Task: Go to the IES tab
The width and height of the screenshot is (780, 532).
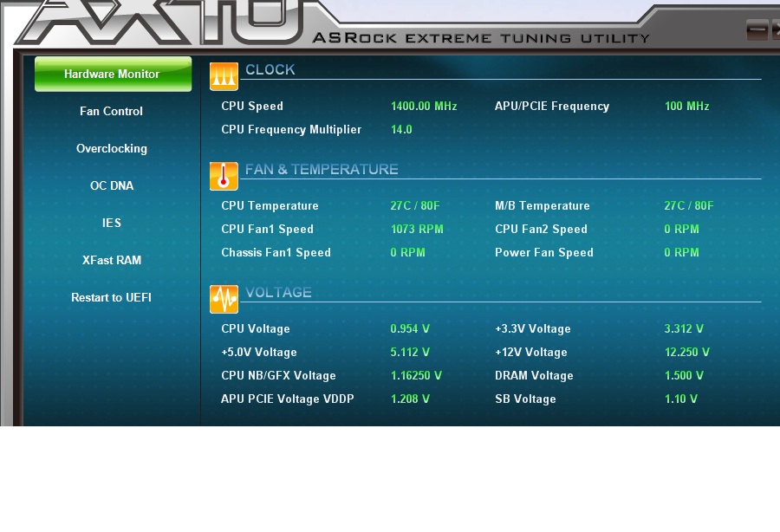Action: [112, 223]
